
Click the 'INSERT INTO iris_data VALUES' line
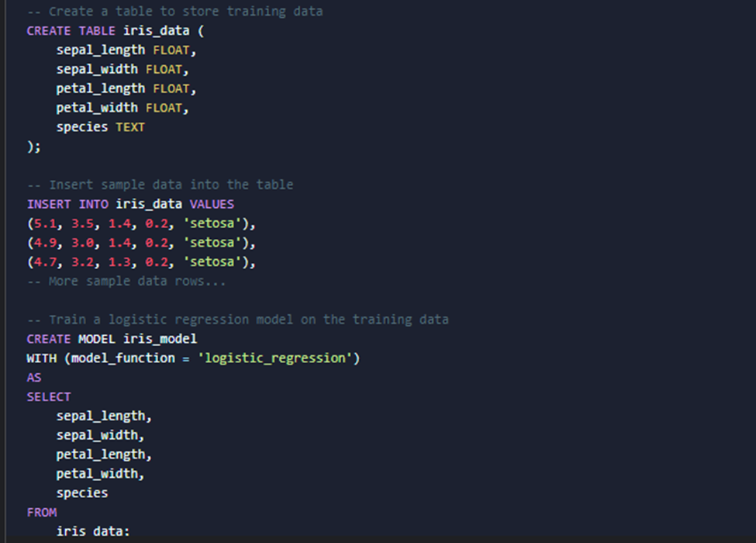tap(130, 204)
